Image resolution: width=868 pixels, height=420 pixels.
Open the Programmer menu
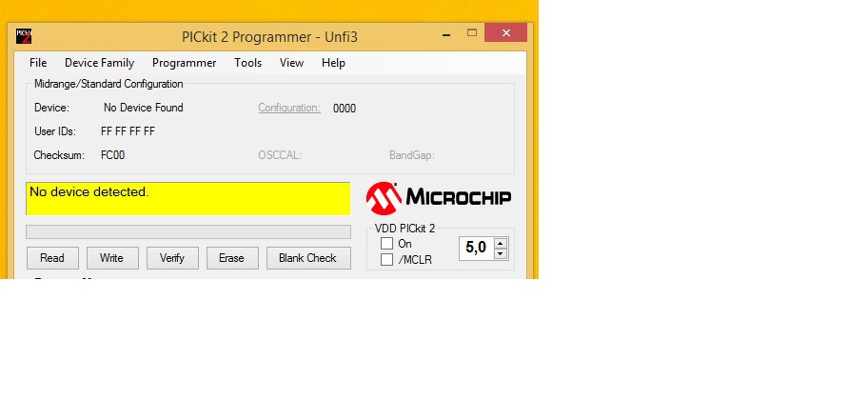(x=185, y=63)
